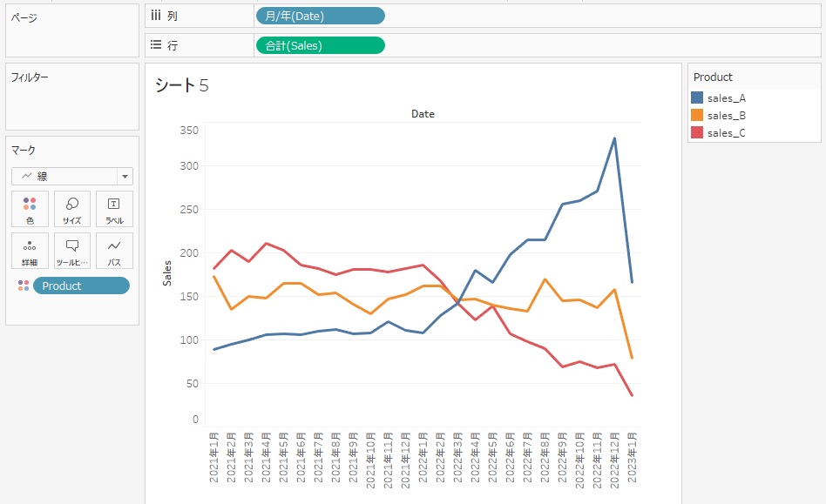The height and width of the screenshot is (504, 826).
Task: Click the Columns (列) shelf icon
Action: click(155, 15)
